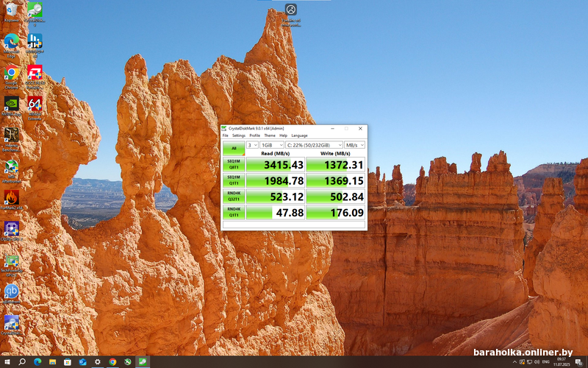Click the 502.84 write result
Image resolution: width=588 pixels, height=368 pixels.
[336, 197]
